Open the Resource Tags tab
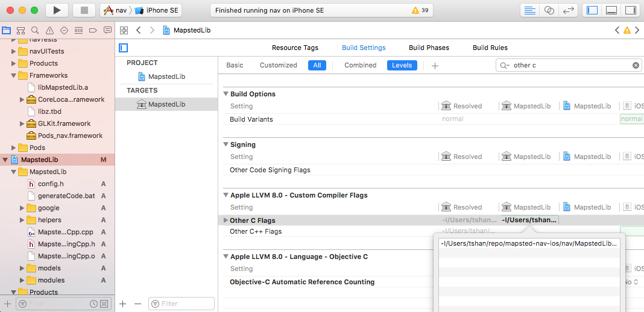644x312 pixels. (x=295, y=48)
